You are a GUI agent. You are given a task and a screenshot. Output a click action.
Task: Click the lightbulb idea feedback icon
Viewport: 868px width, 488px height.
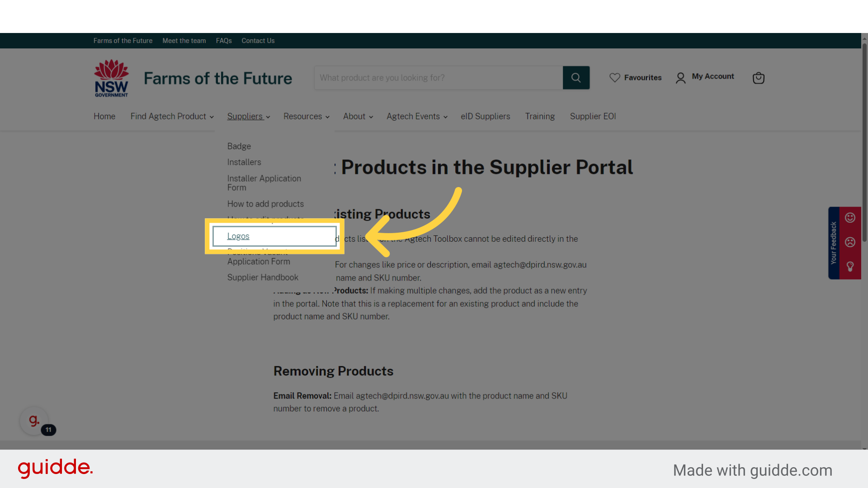[850, 267]
